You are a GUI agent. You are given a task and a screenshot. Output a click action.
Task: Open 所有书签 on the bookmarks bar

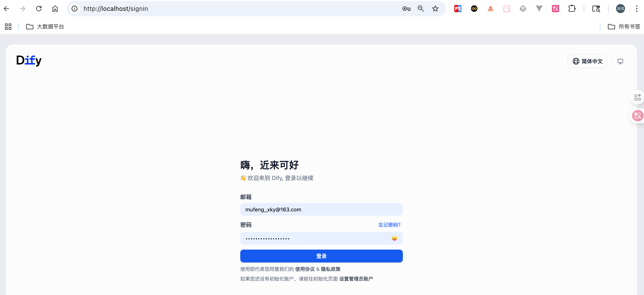coord(624,26)
